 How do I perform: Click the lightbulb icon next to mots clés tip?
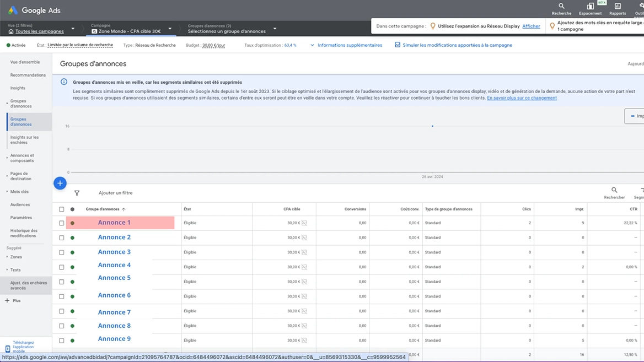[x=552, y=26]
